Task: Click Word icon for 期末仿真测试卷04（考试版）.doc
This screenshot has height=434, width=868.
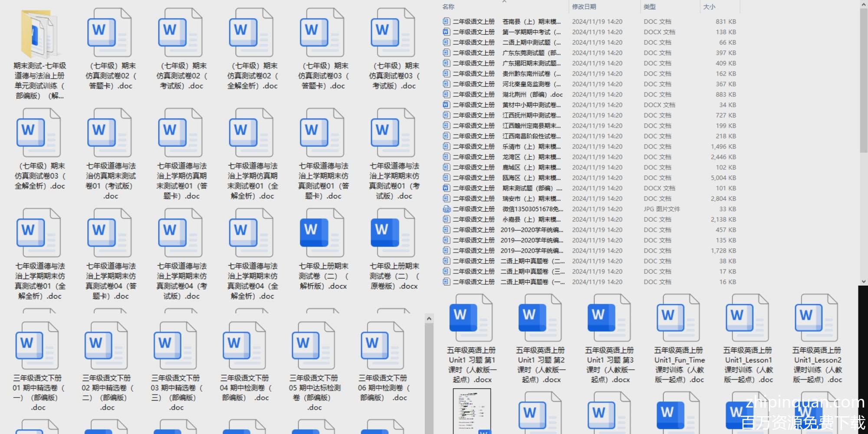Action: tap(181, 233)
